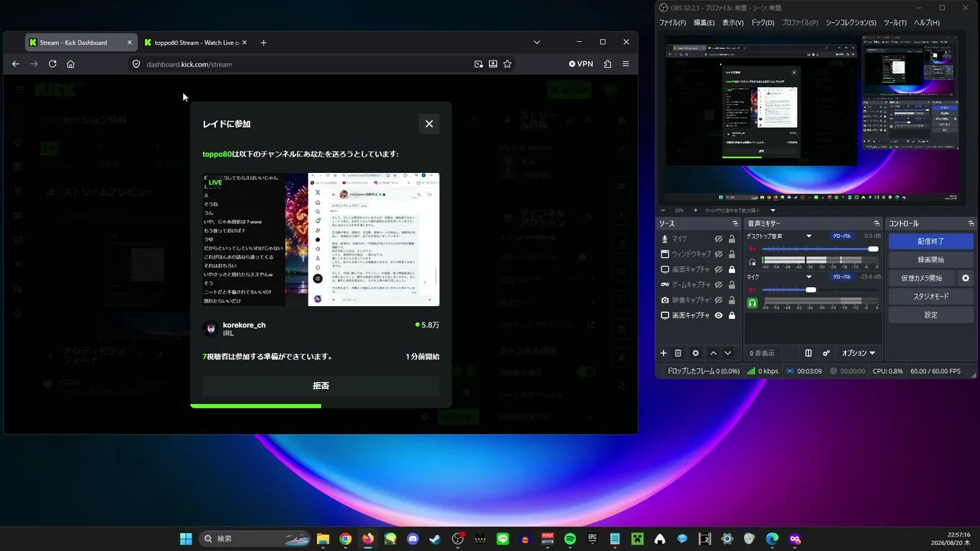Reload the Kick dashboard page
This screenshot has height=551, width=980.
pyautogui.click(x=52, y=64)
